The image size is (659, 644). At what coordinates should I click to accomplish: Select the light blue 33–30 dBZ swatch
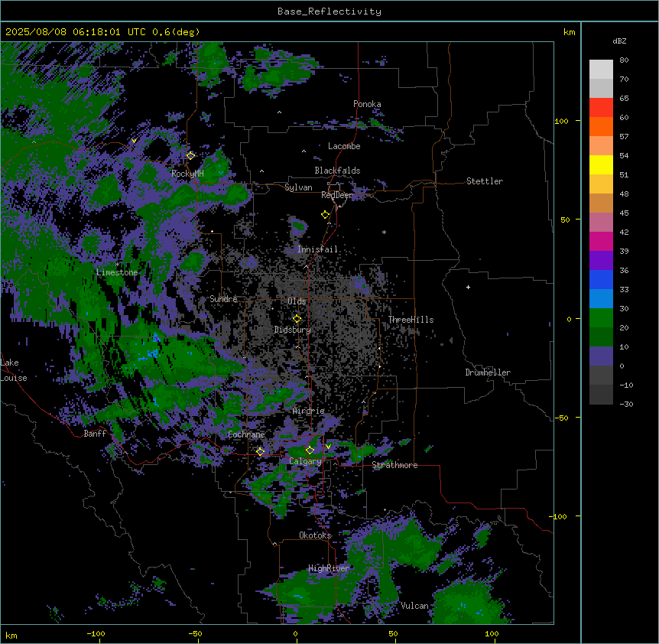[601, 299]
